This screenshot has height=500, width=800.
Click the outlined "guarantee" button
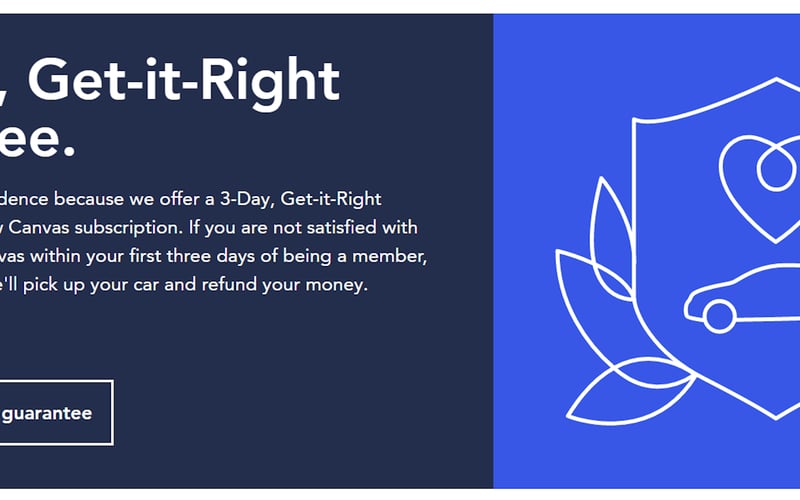(x=56, y=412)
